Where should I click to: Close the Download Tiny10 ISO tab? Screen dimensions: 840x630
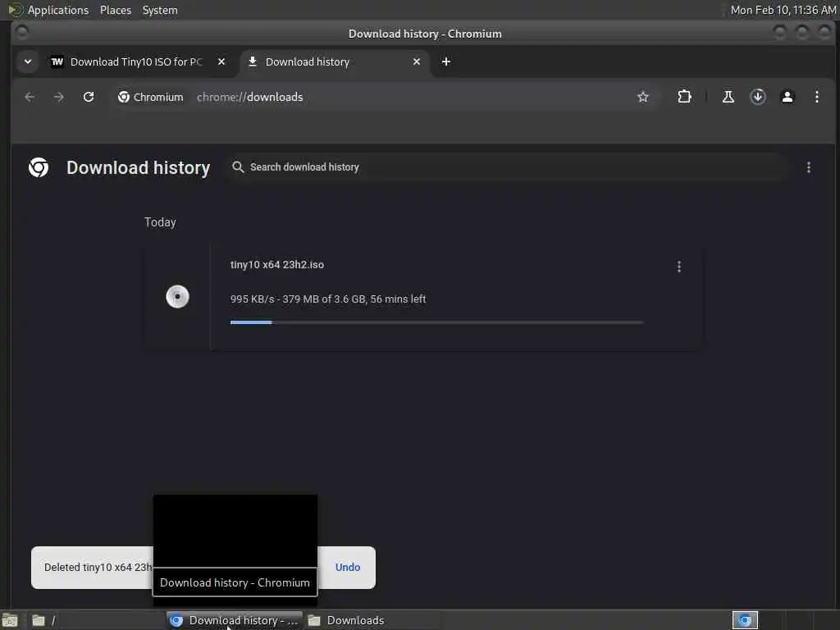tap(221, 62)
